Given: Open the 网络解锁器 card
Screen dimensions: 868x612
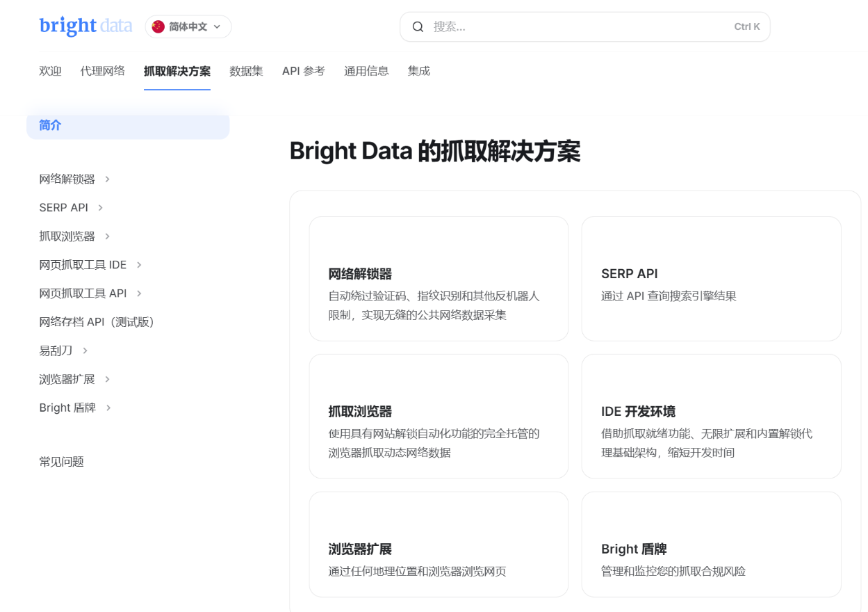Looking at the screenshot, I should point(439,279).
